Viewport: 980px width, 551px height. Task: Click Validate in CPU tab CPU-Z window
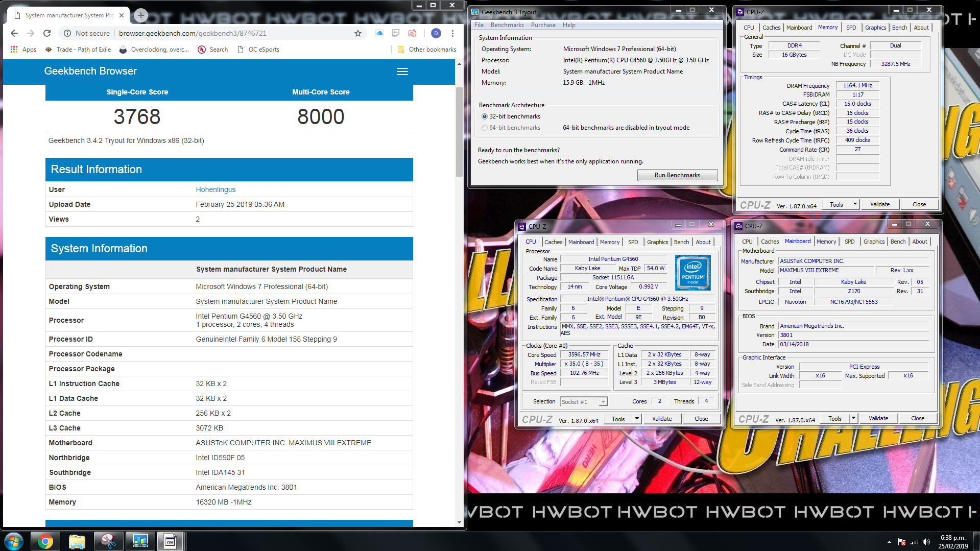[x=662, y=419]
